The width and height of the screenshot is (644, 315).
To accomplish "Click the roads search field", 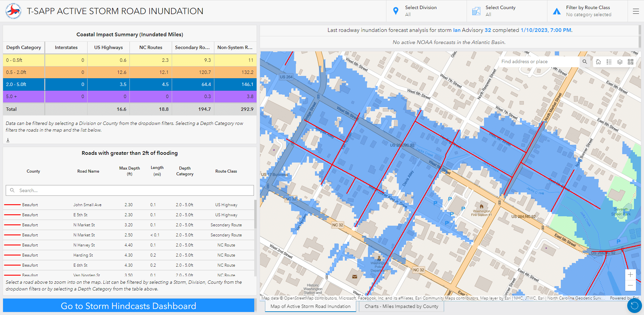I will click(x=129, y=190).
